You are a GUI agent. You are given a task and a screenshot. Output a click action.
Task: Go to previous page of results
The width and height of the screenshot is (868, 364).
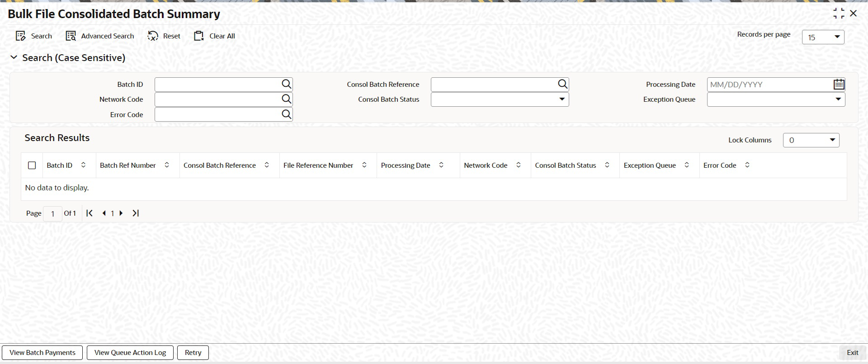tap(104, 213)
